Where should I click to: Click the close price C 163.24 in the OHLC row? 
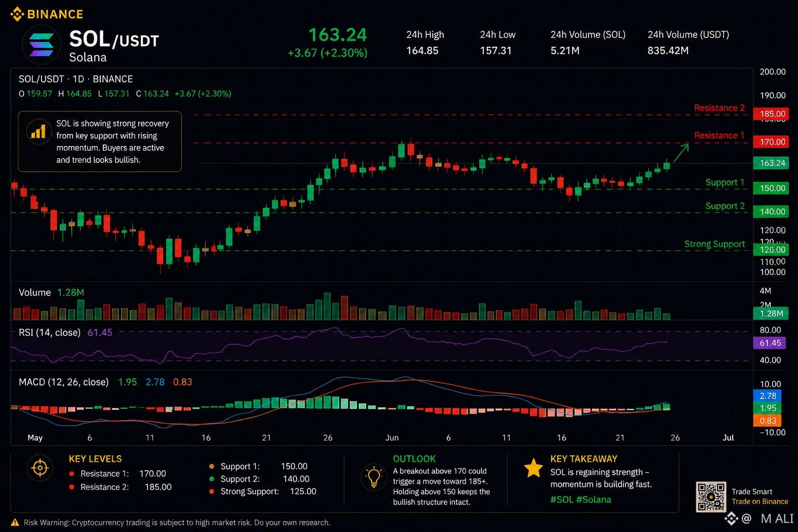(152, 94)
